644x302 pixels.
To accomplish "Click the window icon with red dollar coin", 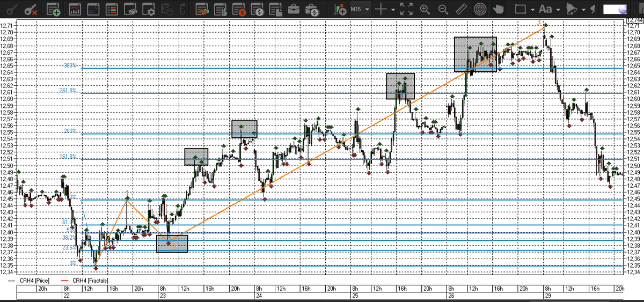I will (x=239, y=9).
